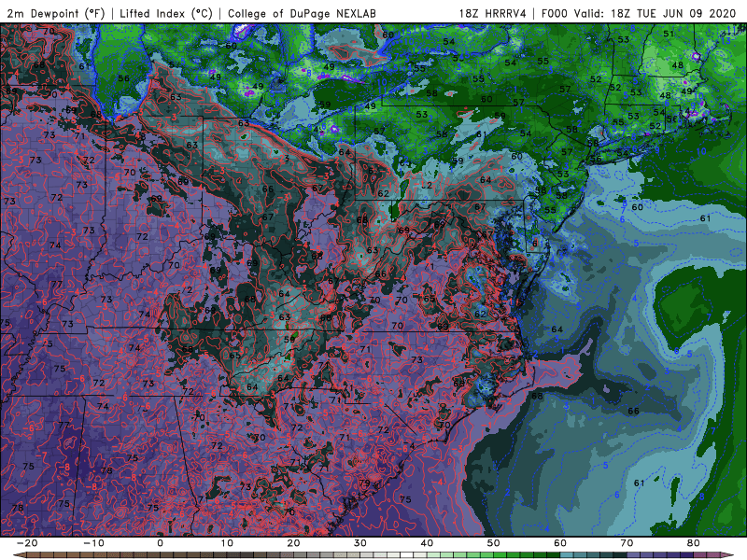The image size is (747, 560).
Task: Click the 'F000' forecast hour label
Action: click(555, 13)
